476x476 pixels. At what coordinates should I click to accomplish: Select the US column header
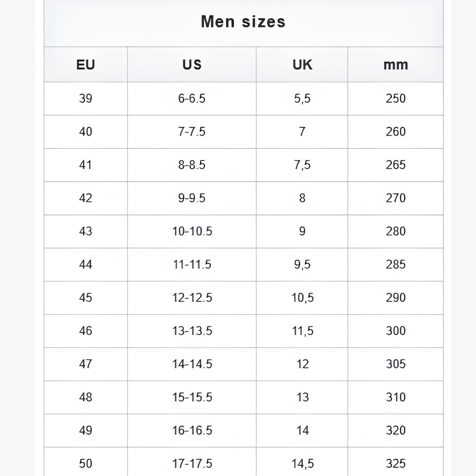pos(192,65)
